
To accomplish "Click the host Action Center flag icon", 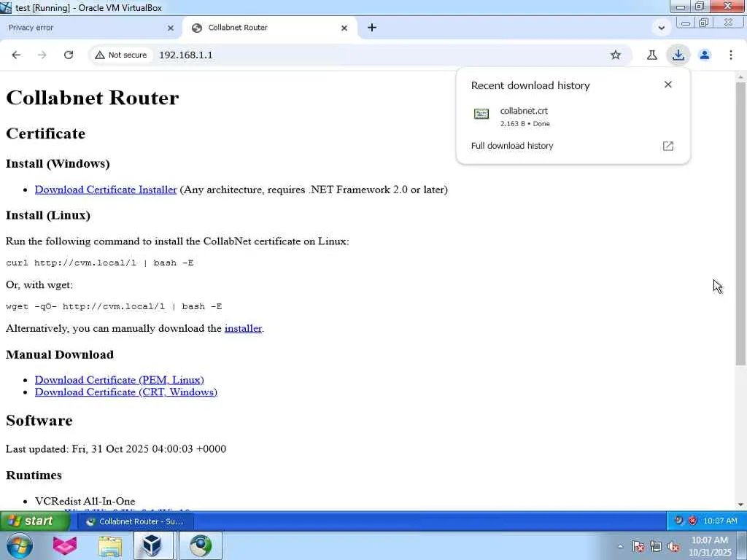I will point(638,546).
